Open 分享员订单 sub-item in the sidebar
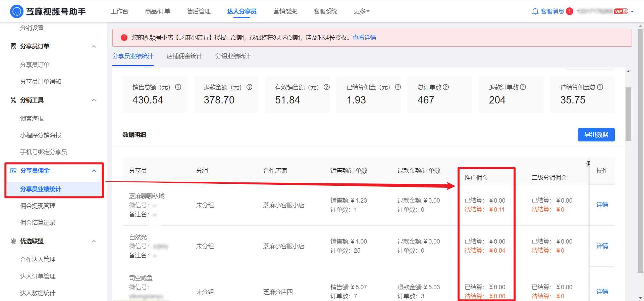Screen dimensions: 644x301 pyautogui.click(x=35, y=65)
